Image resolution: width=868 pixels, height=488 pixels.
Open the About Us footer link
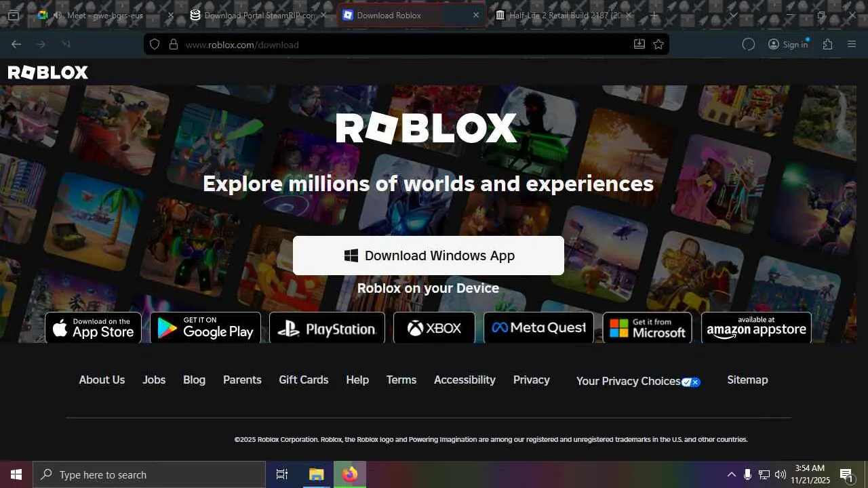[102, 380]
